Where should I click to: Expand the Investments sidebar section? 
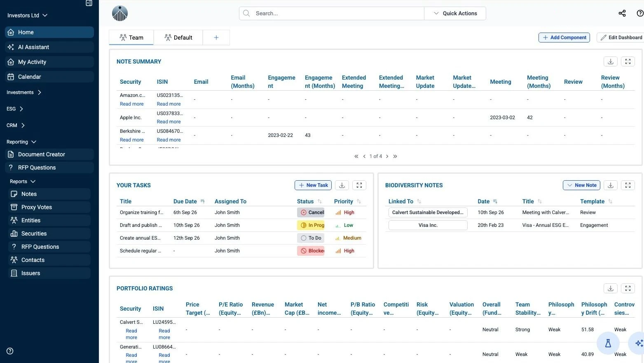24,92
